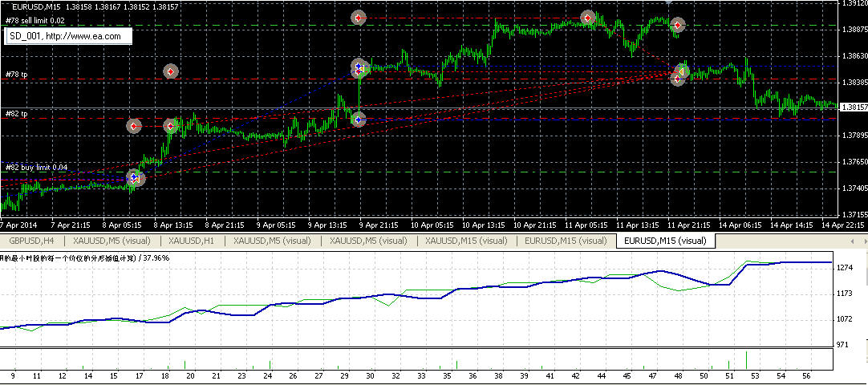868x385 pixels.
Task: Click the tallest green bar in the bottom panel
Action: coord(746,360)
